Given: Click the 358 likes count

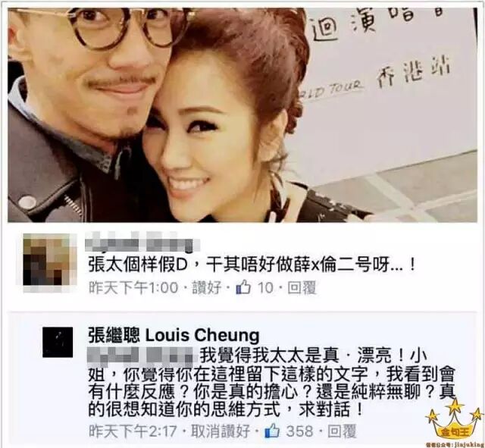Looking at the screenshot, I should [300, 431].
